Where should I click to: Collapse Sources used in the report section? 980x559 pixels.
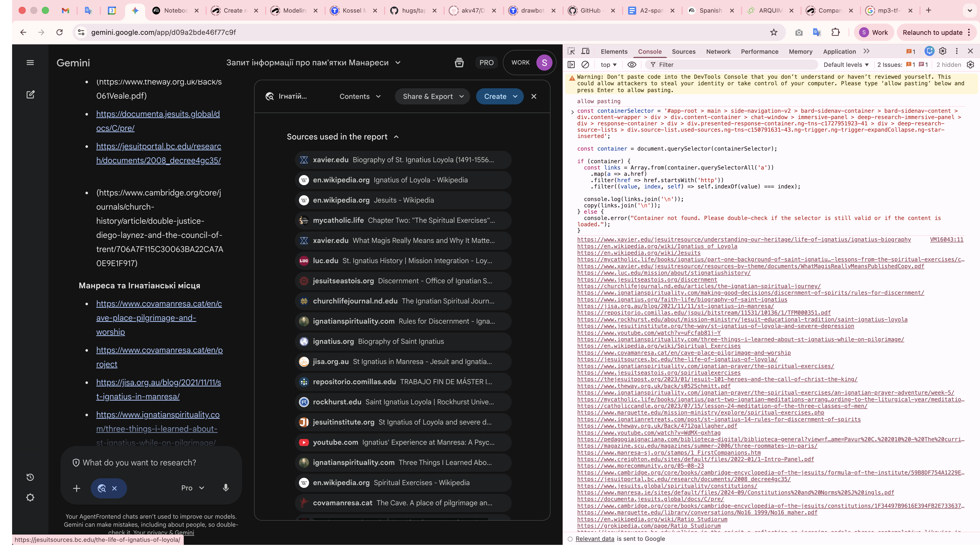343,137
